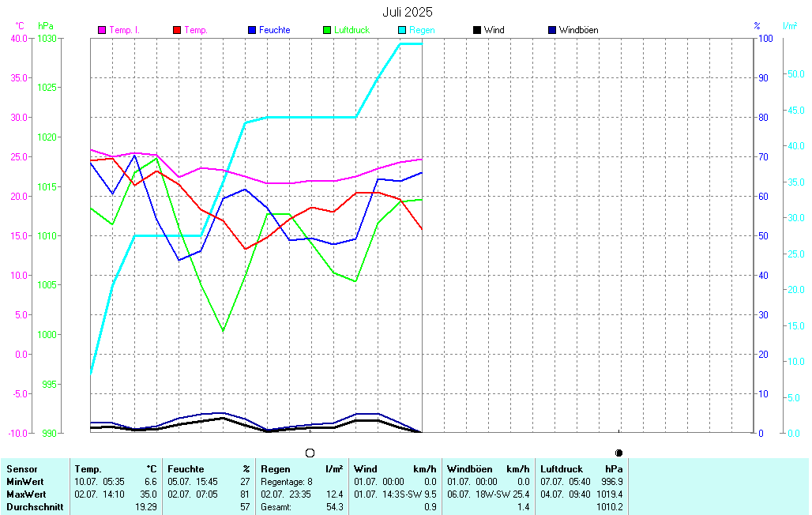Viewport: 812px width, 515px height.
Task: Click the 'Gesamt:' label
Action: (x=276, y=507)
